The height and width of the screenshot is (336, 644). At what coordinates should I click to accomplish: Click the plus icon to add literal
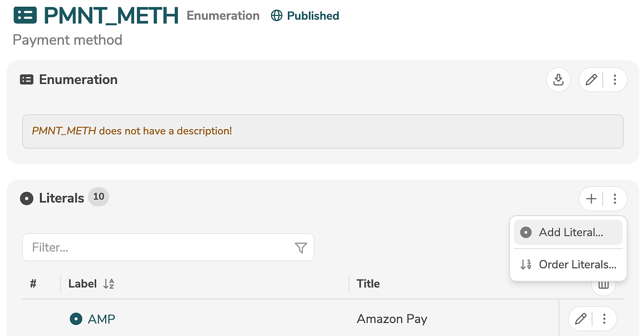[x=591, y=199]
